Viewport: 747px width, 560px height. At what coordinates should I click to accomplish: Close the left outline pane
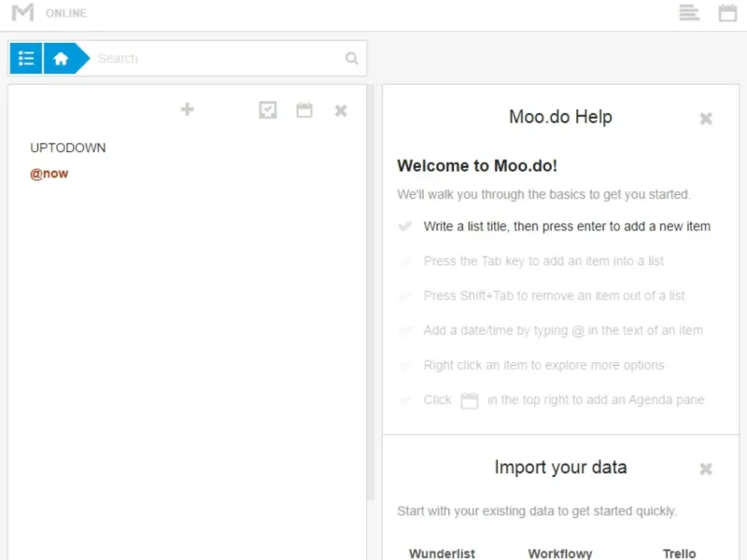(x=341, y=110)
